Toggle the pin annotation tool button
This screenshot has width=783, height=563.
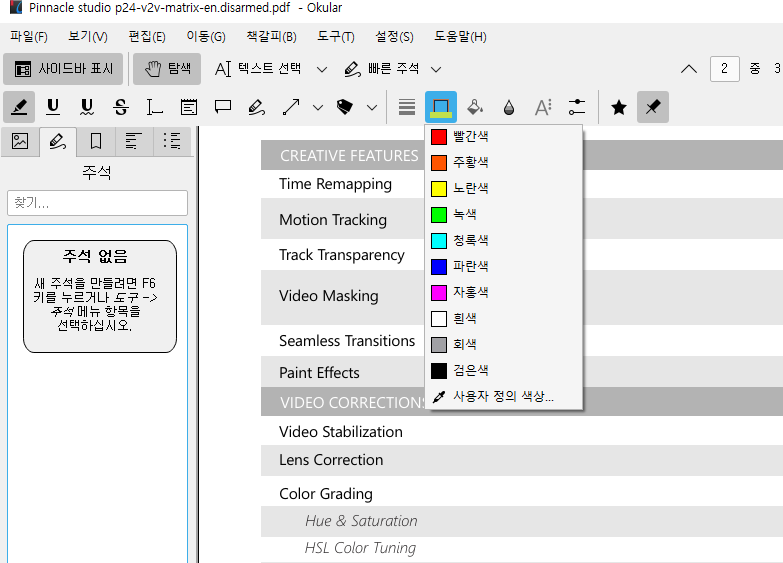(653, 107)
